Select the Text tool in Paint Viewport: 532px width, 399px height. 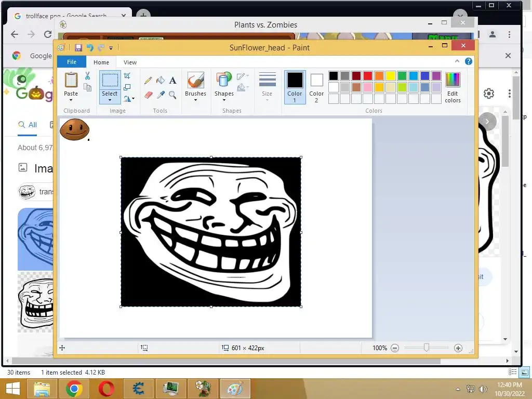pyautogui.click(x=172, y=81)
